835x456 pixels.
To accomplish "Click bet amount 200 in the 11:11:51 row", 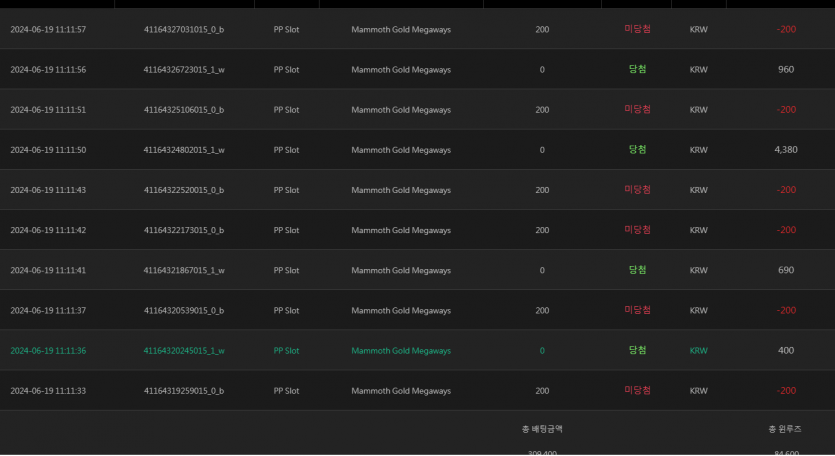I will tap(542, 110).
